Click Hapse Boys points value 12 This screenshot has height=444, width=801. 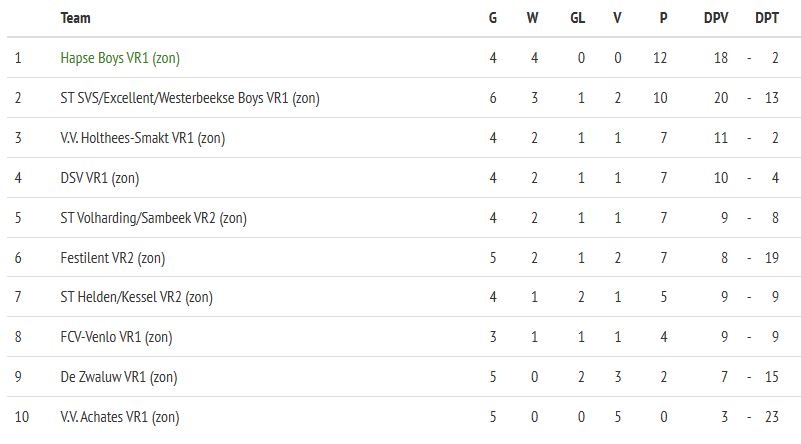[x=660, y=58]
